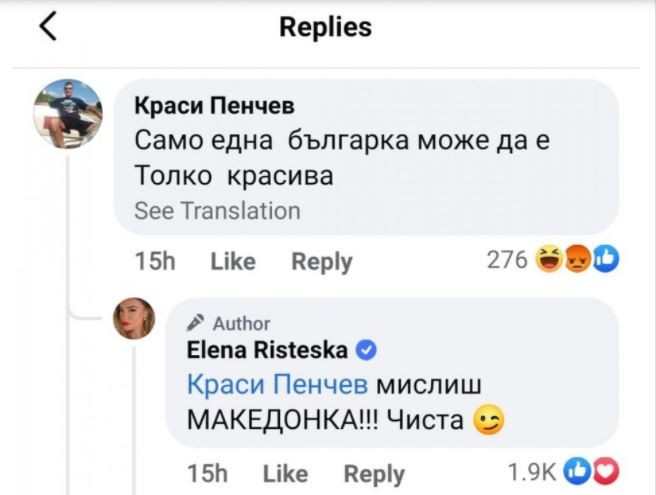656x495 pixels.
Task: Open Elena Risteska's profile picture
Action: (134, 318)
